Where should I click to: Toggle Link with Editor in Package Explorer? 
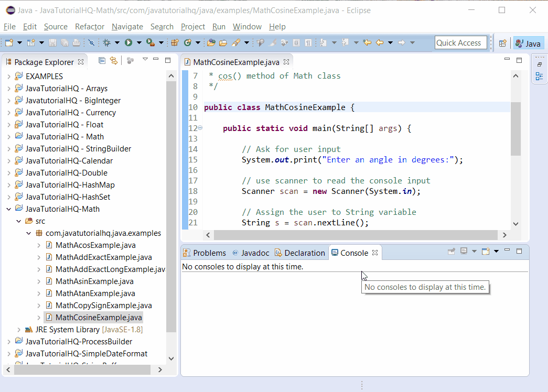click(113, 60)
